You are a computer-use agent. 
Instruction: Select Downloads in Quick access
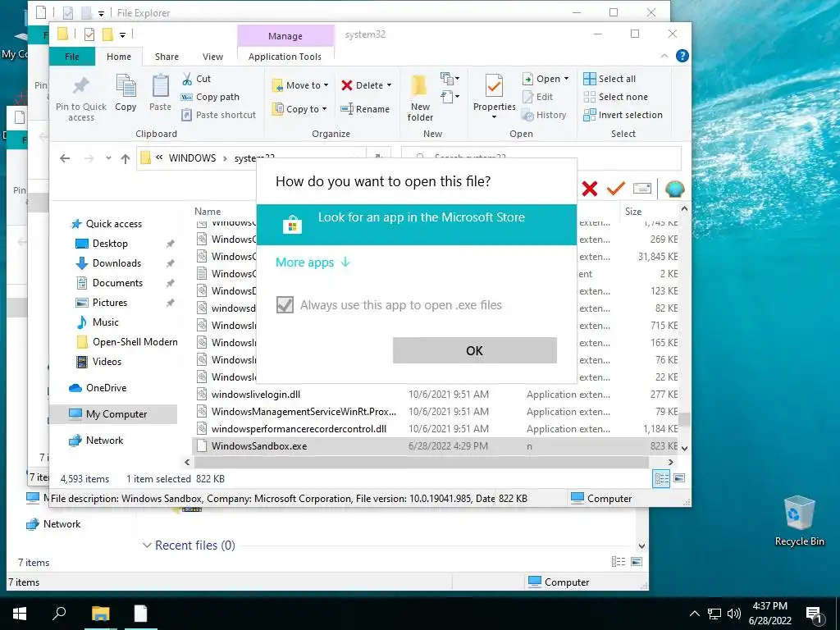click(x=116, y=263)
